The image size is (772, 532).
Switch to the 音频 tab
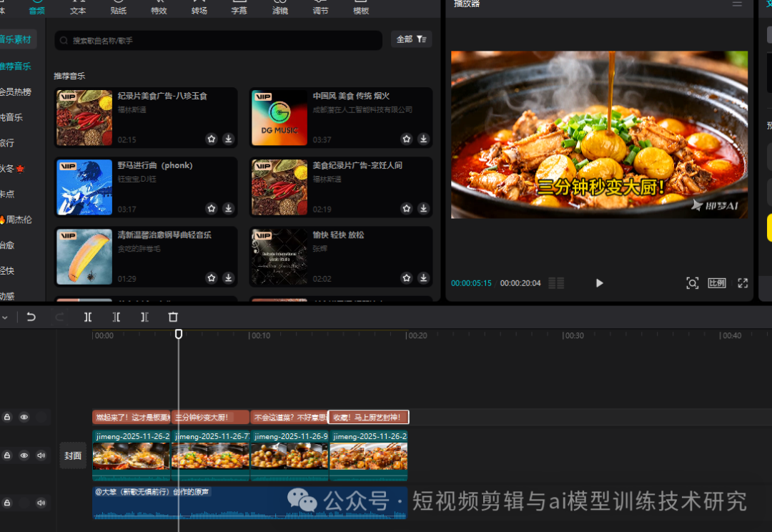tap(37, 7)
